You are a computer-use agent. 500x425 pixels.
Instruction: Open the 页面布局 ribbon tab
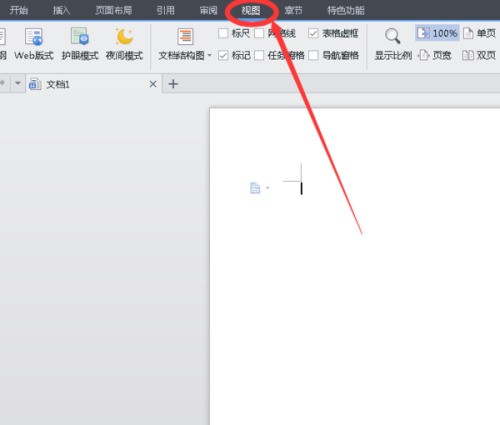click(114, 10)
